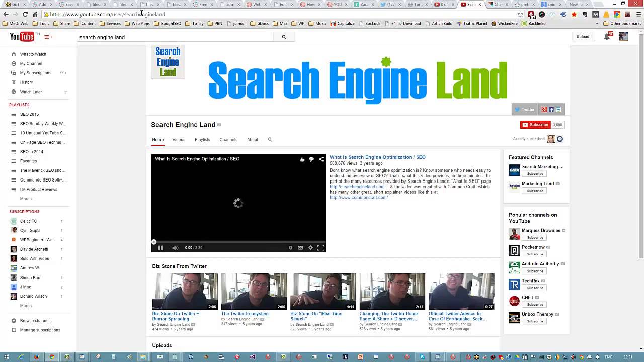Open CNET channel icon

(514, 301)
